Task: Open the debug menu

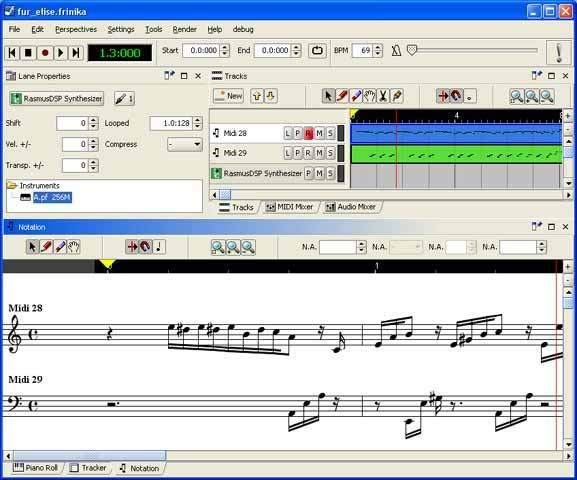Action: [243, 29]
